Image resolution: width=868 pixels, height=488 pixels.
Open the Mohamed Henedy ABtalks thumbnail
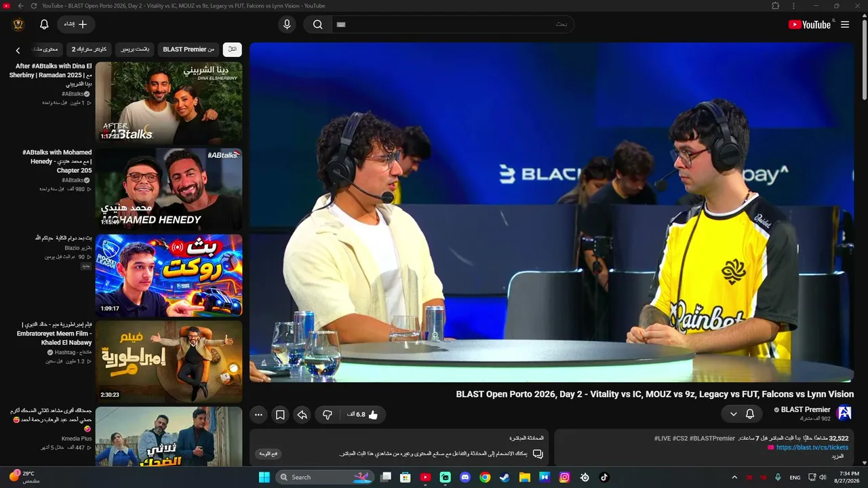point(169,189)
